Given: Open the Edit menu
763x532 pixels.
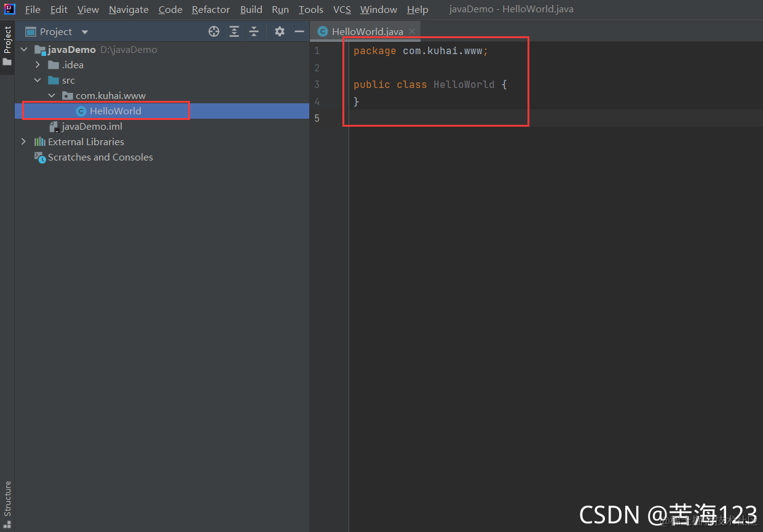Looking at the screenshot, I should pyautogui.click(x=59, y=10).
